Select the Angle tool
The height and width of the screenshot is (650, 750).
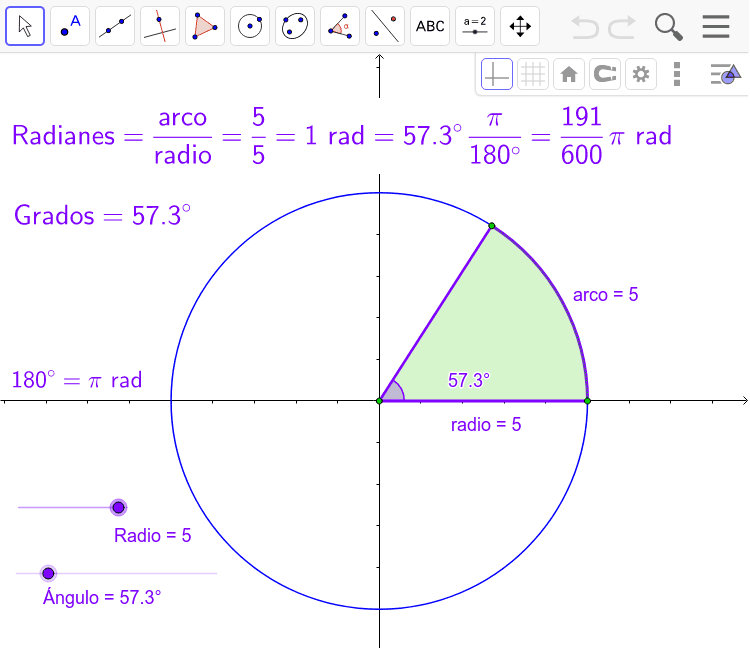(340, 26)
